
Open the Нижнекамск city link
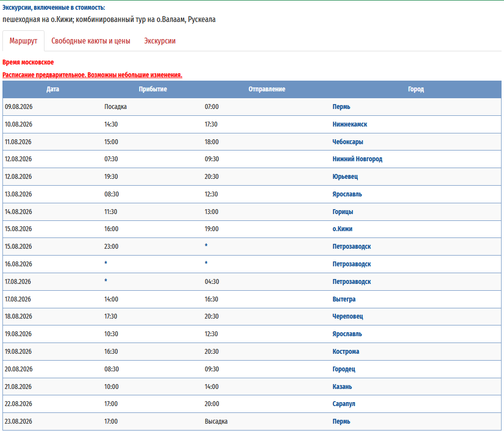[350, 124]
